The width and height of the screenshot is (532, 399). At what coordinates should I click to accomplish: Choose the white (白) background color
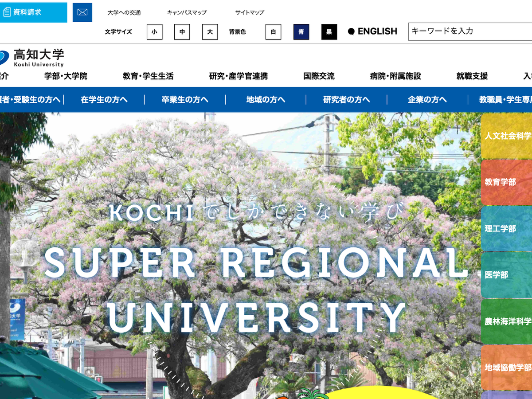coord(273,32)
